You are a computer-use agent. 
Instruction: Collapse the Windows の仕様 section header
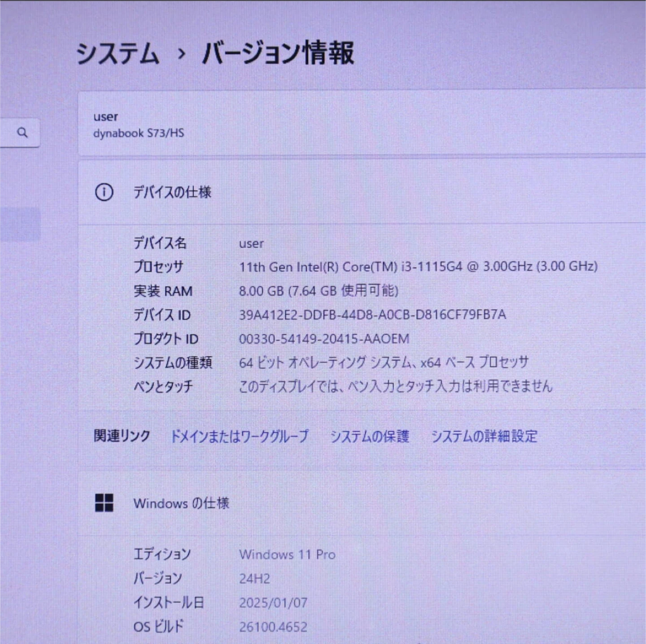(359, 503)
